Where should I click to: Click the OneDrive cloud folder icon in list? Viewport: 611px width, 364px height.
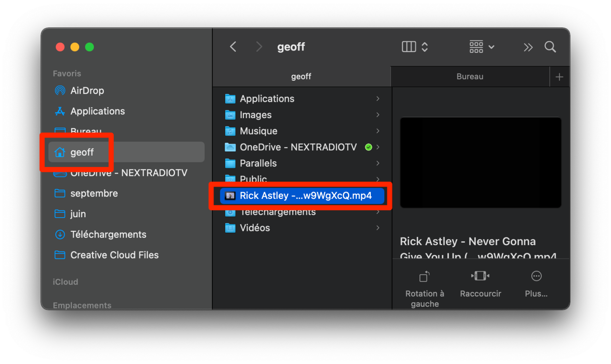coord(230,147)
